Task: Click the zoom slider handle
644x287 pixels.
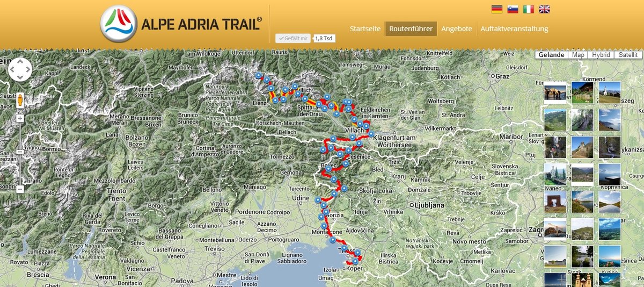Action: (x=20, y=152)
